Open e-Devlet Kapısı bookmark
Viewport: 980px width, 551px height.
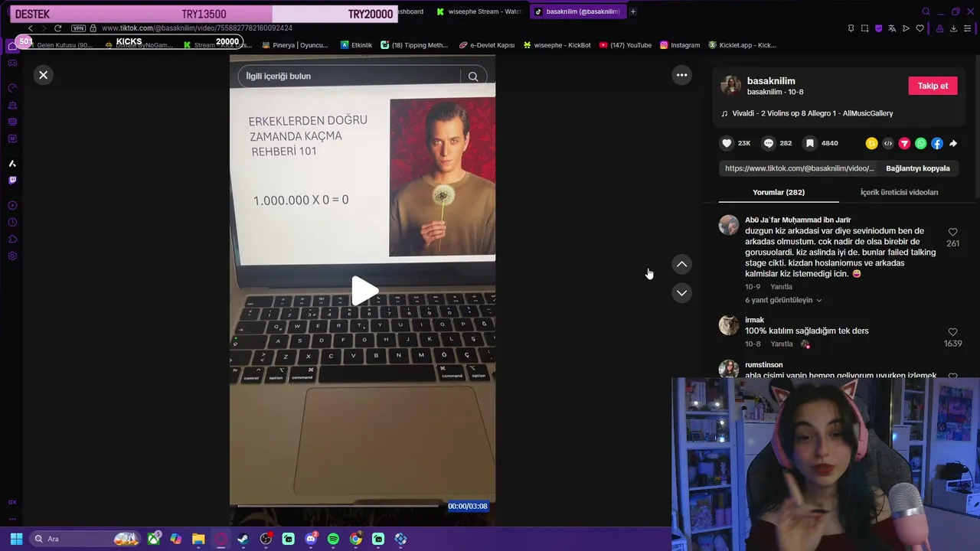(x=487, y=45)
